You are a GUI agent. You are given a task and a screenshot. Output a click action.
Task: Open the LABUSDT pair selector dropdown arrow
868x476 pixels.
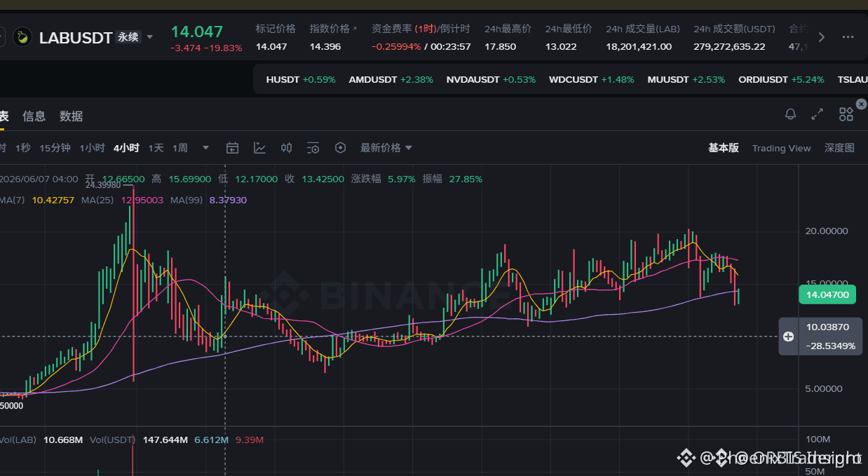pyautogui.click(x=149, y=37)
